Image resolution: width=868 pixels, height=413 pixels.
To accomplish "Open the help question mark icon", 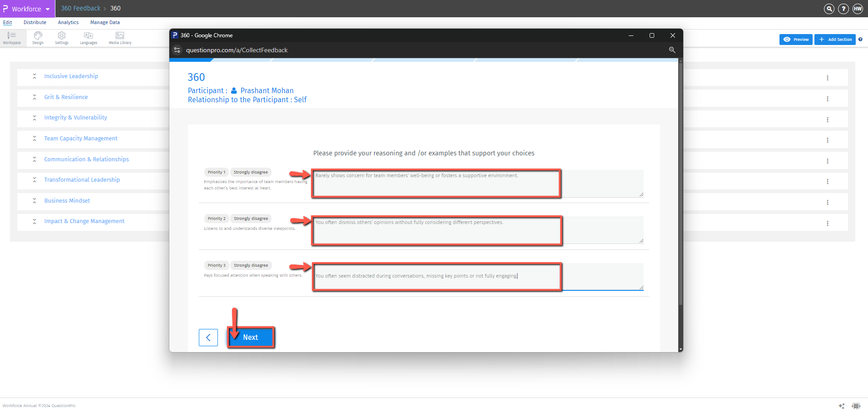I will point(843,9).
